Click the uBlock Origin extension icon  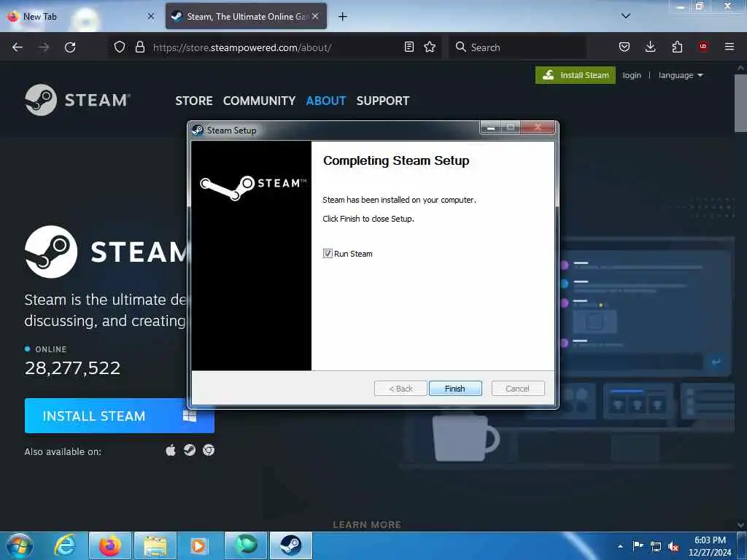703,47
